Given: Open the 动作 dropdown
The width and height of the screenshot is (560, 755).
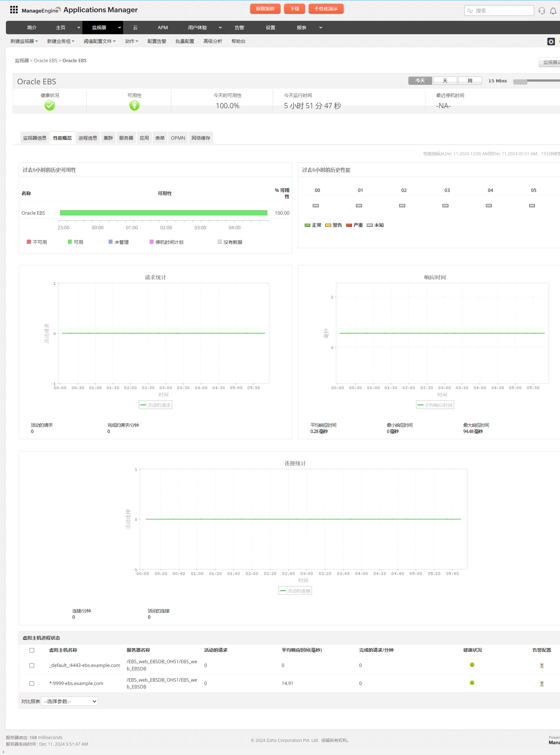Looking at the screenshot, I should (x=132, y=41).
